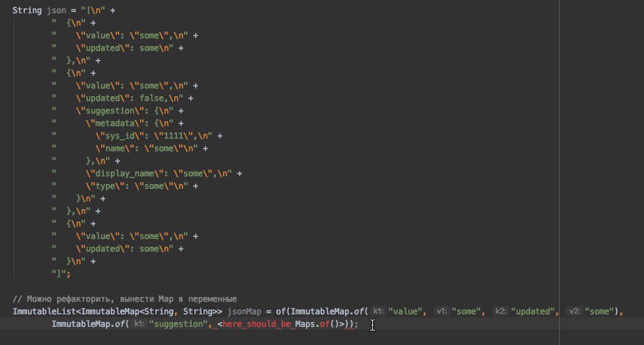Click the "some" literal after v1 hint
The width and height of the screenshot is (644, 345).
coord(466,312)
